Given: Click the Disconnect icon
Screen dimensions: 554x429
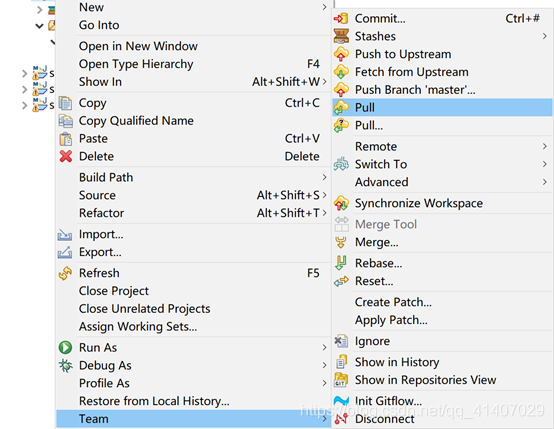Looking at the screenshot, I should point(341,419).
